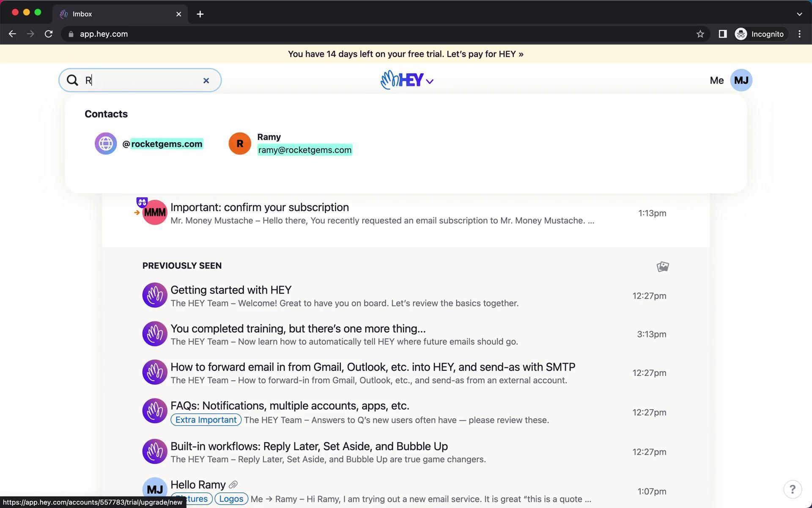Open Chrome three-dot menu
Image resolution: width=812 pixels, height=508 pixels.
pyautogui.click(x=799, y=34)
